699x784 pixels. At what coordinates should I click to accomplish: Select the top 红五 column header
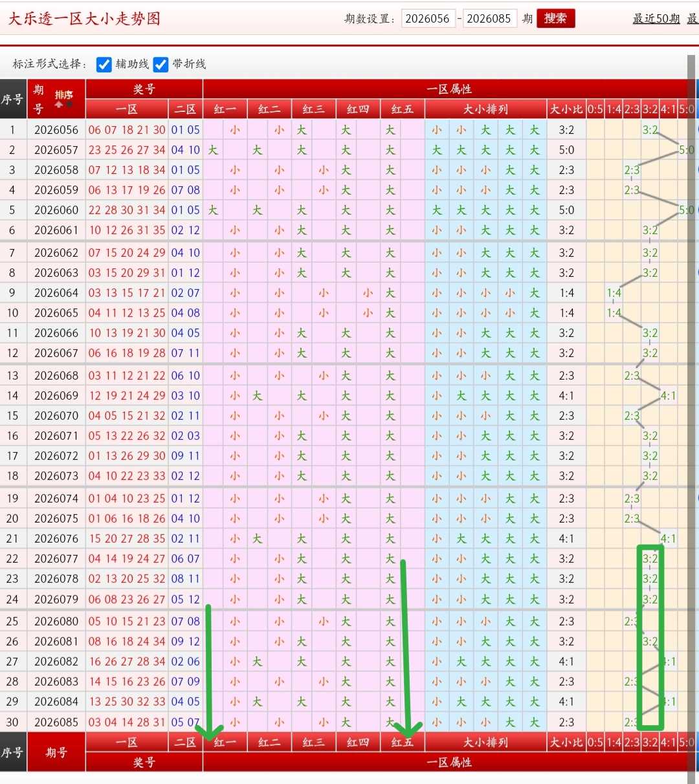pyautogui.click(x=402, y=109)
